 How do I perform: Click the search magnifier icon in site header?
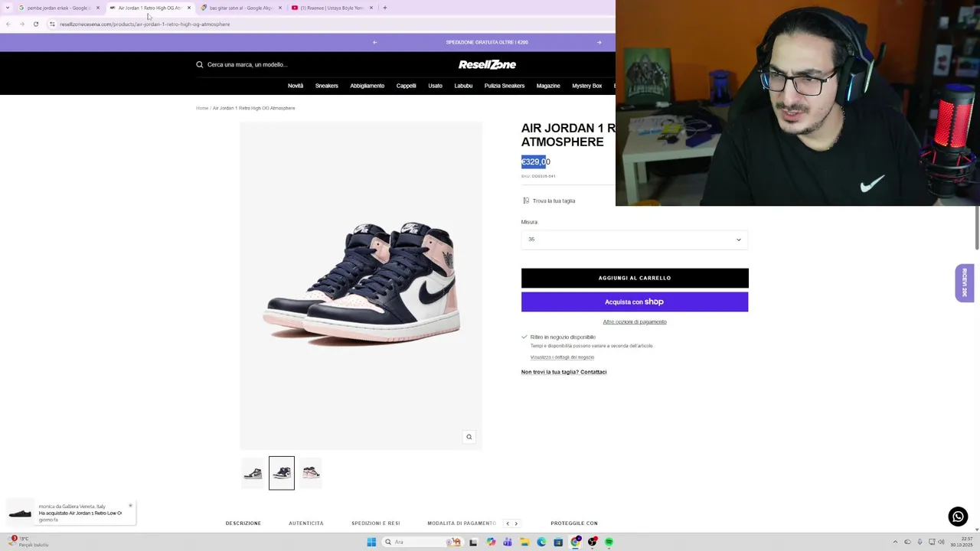coord(199,64)
